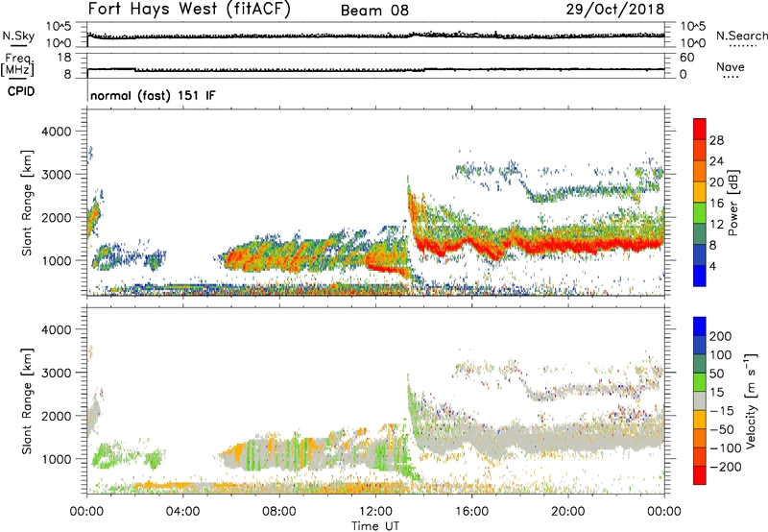Pick the blue top segment of velocity colorbar
This screenshot has width=768, height=532.
click(700, 326)
